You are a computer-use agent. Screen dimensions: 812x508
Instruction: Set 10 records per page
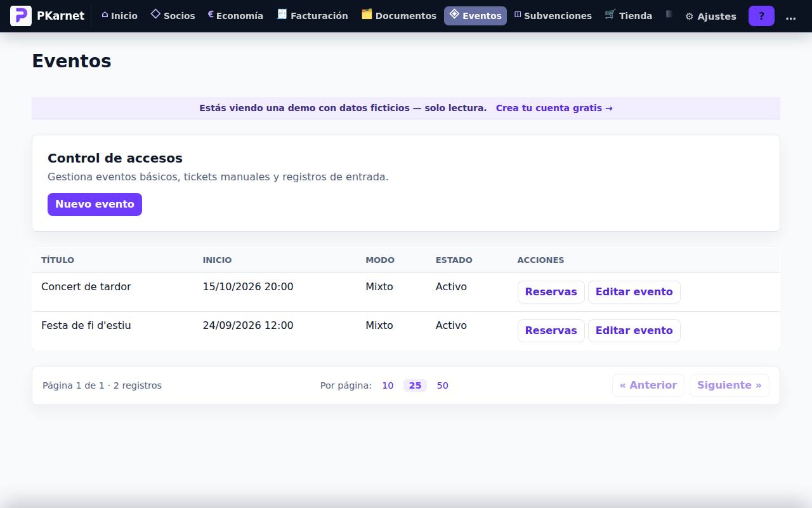388,385
